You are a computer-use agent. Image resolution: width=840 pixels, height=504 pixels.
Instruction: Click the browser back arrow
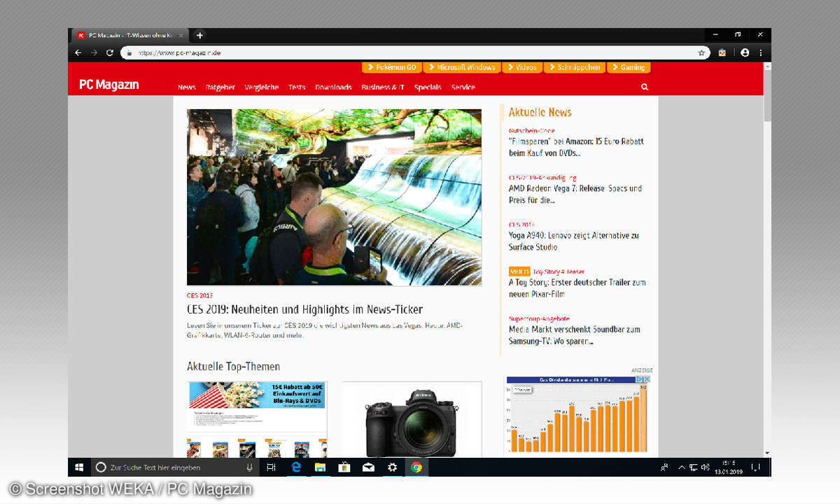(x=78, y=52)
